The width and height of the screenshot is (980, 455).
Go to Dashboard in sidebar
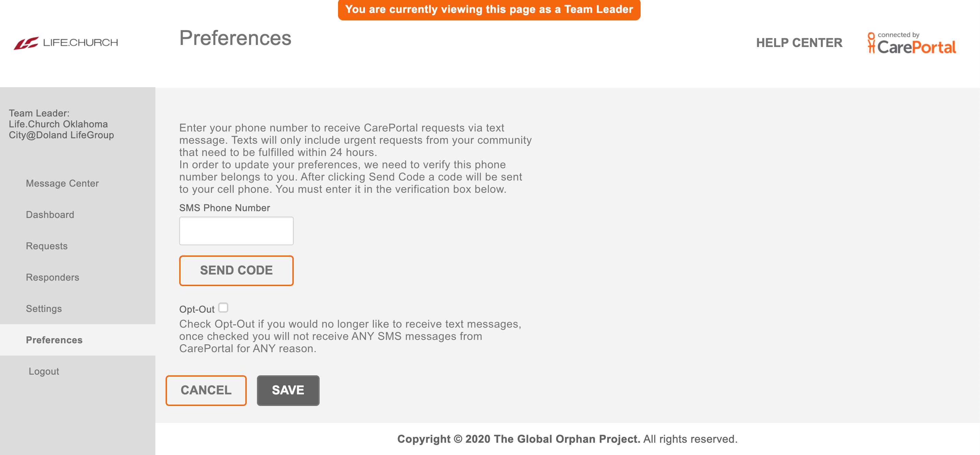[50, 215]
